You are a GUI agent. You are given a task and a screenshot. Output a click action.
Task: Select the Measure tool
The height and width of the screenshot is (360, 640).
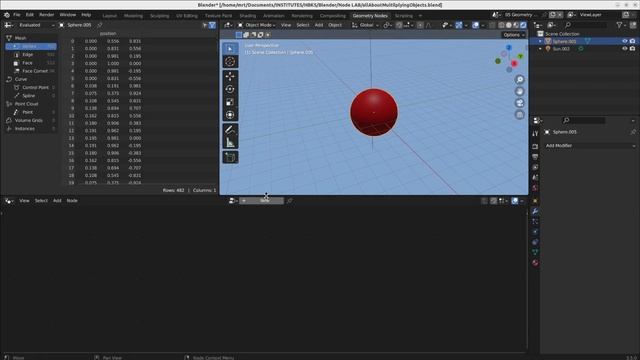click(x=230, y=143)
